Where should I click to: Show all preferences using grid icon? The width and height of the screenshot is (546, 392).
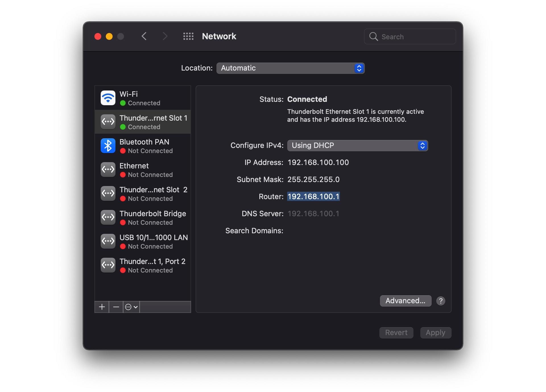188,36
